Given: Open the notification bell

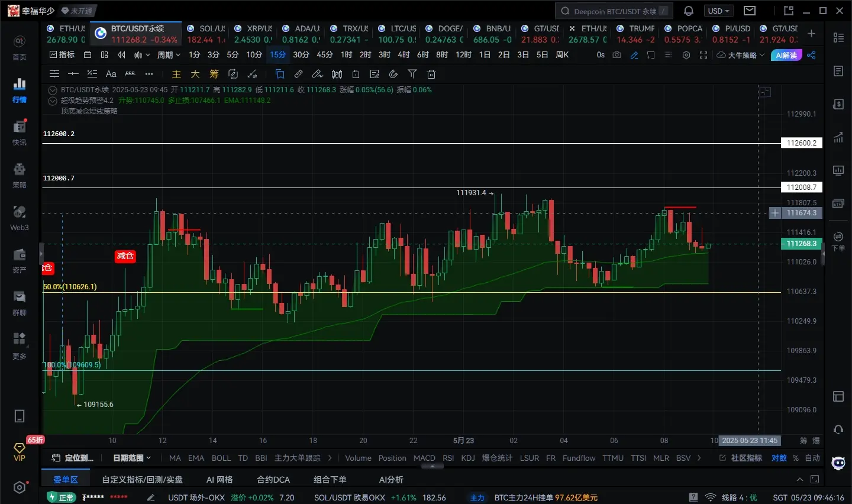Looking at the screenshot, I should (x=689, y=11).
